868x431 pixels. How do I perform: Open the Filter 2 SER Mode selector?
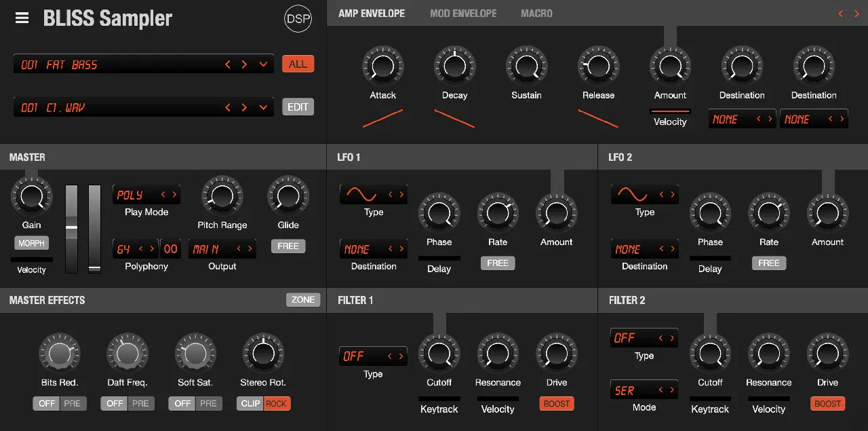click(644, 390)
